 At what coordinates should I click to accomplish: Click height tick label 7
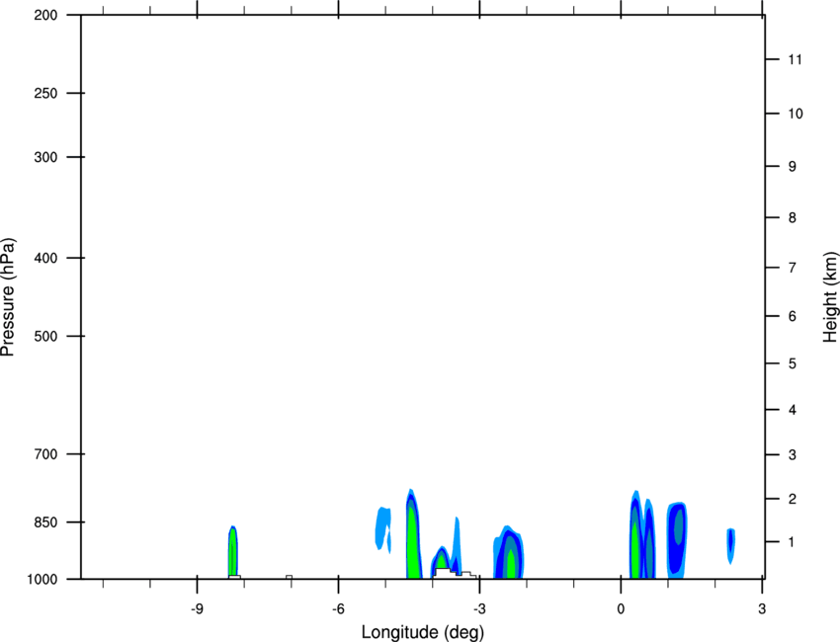pos(793,268)
